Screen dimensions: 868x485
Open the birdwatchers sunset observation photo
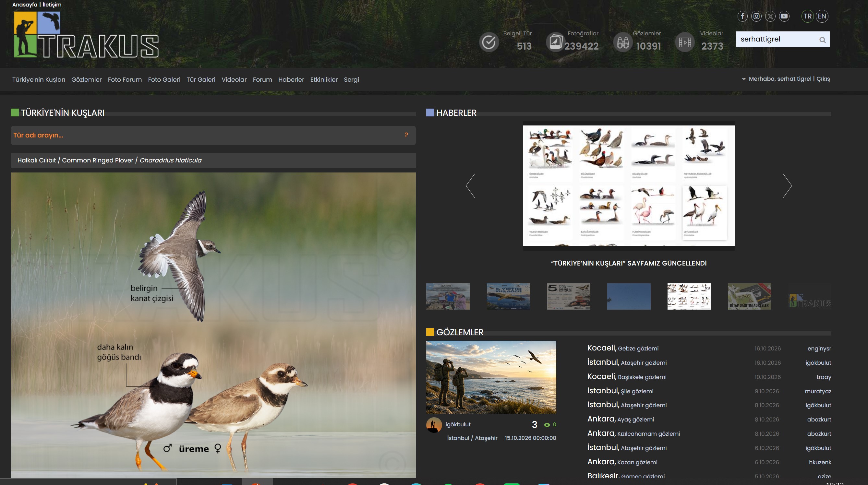tap(491, 377)
